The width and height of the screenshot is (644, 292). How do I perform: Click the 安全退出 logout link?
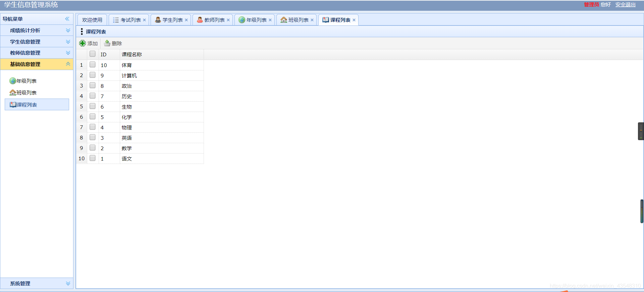[626, 5]
